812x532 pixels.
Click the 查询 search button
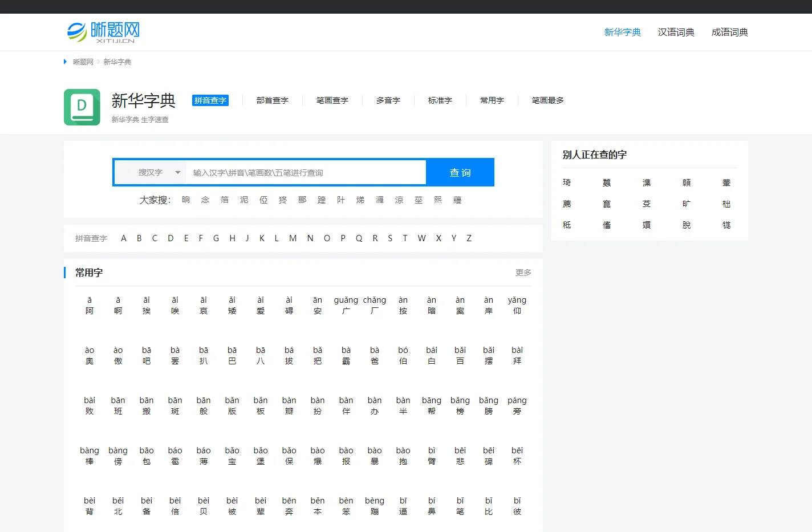(460, 172)
